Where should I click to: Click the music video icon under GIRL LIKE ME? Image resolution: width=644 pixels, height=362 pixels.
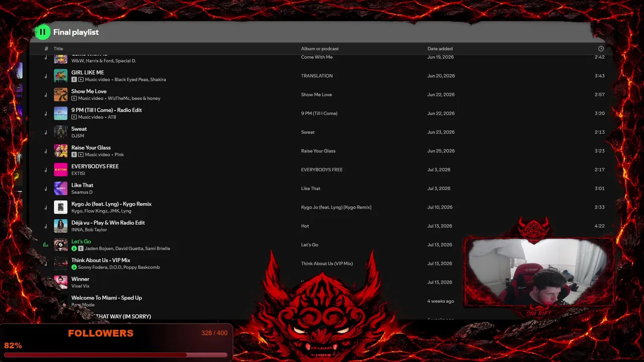(81, 79)
